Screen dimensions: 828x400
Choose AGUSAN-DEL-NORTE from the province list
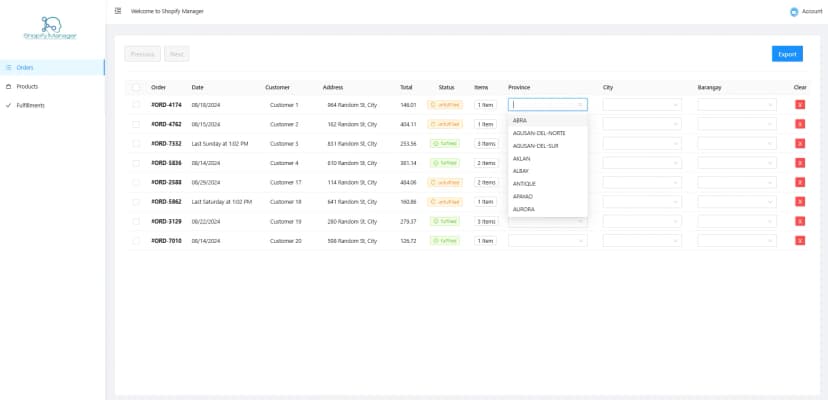pos(548,133)
